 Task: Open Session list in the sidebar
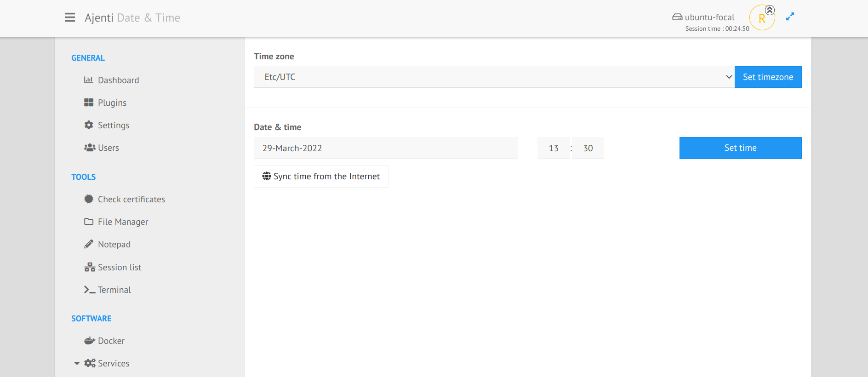[120, 267]
